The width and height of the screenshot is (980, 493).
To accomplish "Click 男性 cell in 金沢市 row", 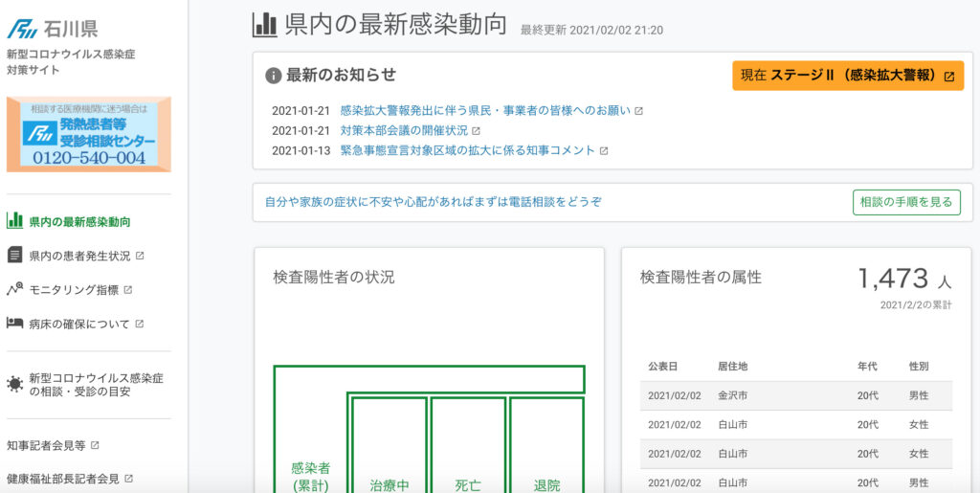I will [919, 395].
